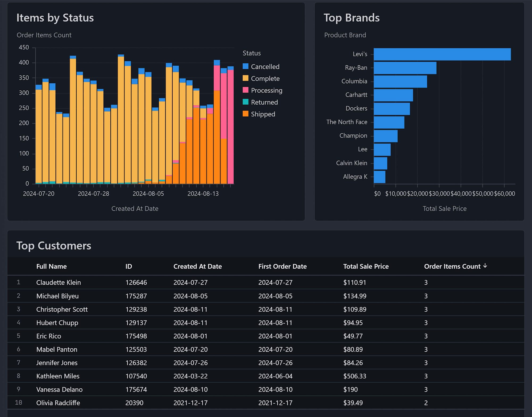Click the Dockers brand bar

[x=392, y=108]
